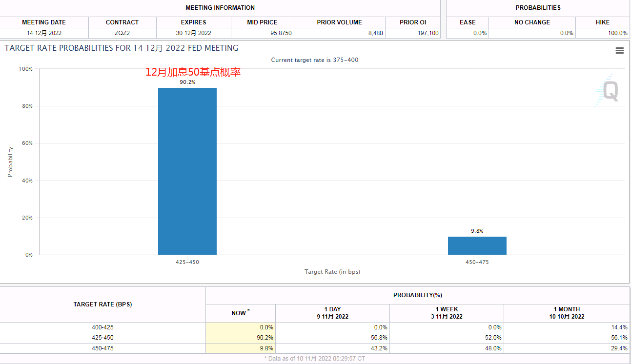
Task: Open the chart context menu hamburger icon
Action: [619, 51]
